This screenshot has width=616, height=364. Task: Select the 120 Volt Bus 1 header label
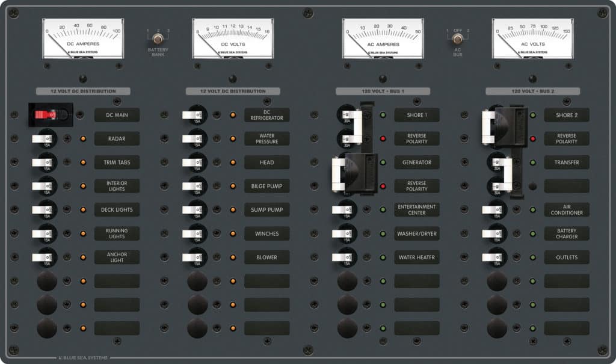pos(382,91)
